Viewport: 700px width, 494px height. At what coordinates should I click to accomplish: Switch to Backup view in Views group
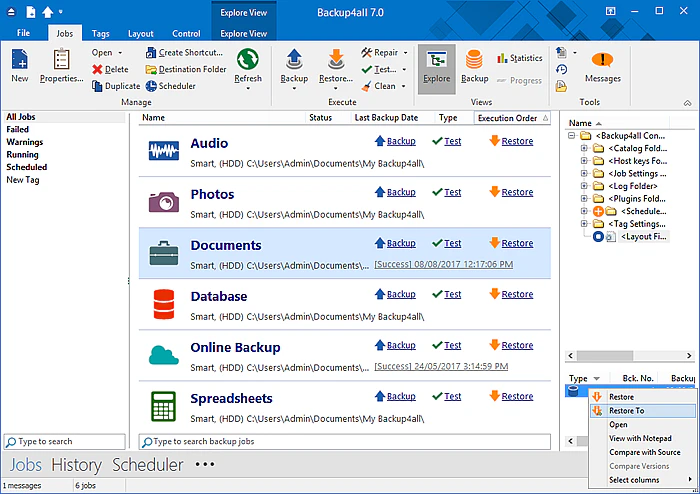click(474, 66)
